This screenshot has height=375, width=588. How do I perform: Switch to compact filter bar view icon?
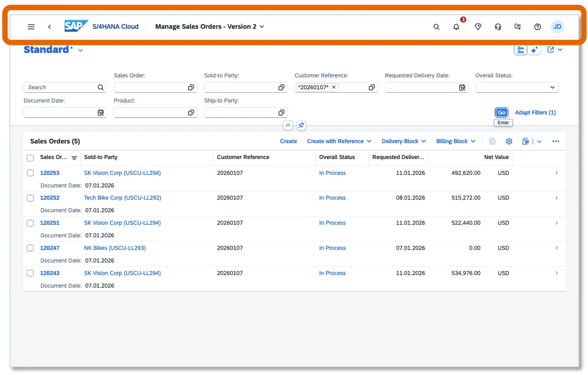click(520, 50)
